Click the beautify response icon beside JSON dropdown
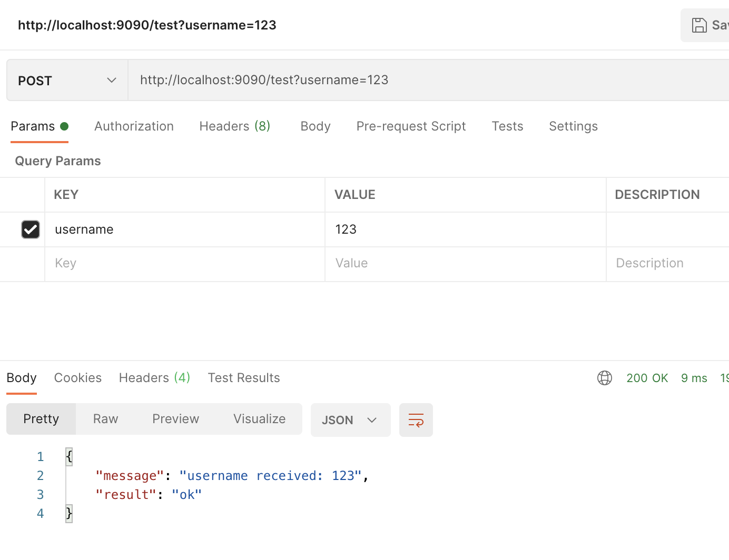This screenshot has width=729, height=560. click(x=416, y=419)
